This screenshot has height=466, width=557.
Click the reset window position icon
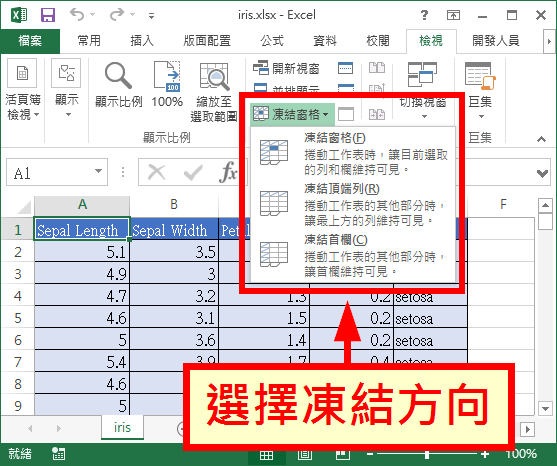coord(377,114)
